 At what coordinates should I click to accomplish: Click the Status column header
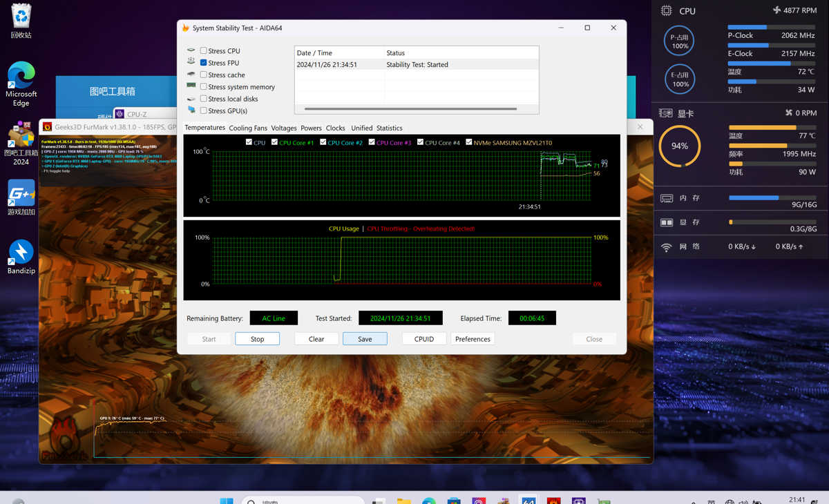(x=461, y=52)
